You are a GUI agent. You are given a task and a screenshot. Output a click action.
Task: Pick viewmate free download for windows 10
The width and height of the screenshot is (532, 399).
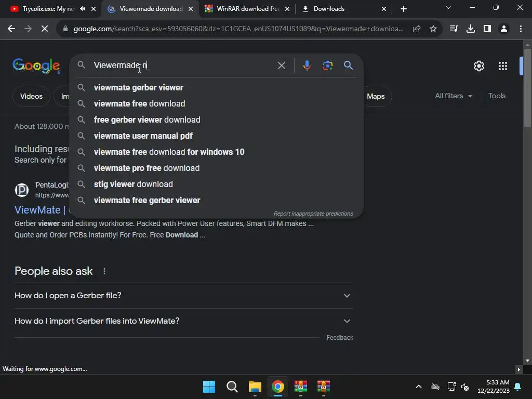(217, 152)
